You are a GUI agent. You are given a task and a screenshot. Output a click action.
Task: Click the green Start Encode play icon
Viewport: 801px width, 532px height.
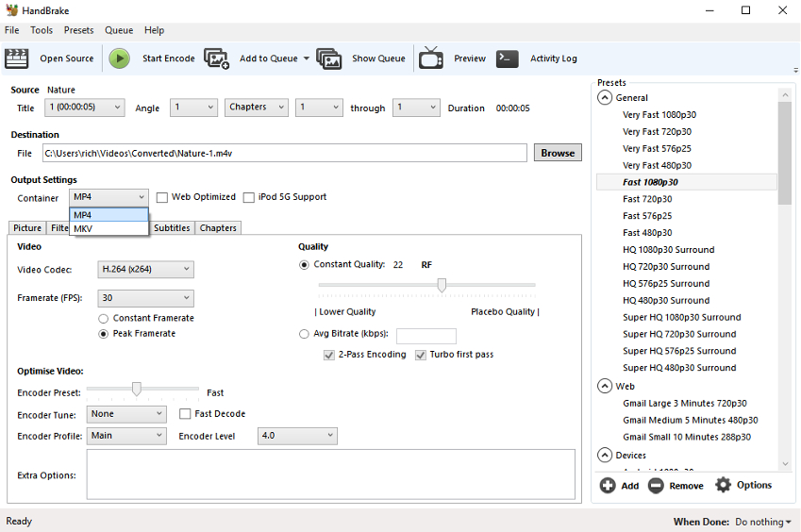(x=120, y=58)
